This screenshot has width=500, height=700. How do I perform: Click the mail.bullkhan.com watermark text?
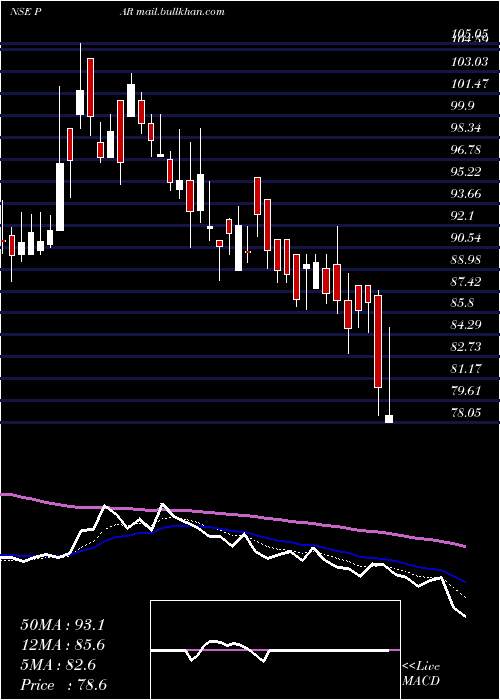click(x=179, y=11)
